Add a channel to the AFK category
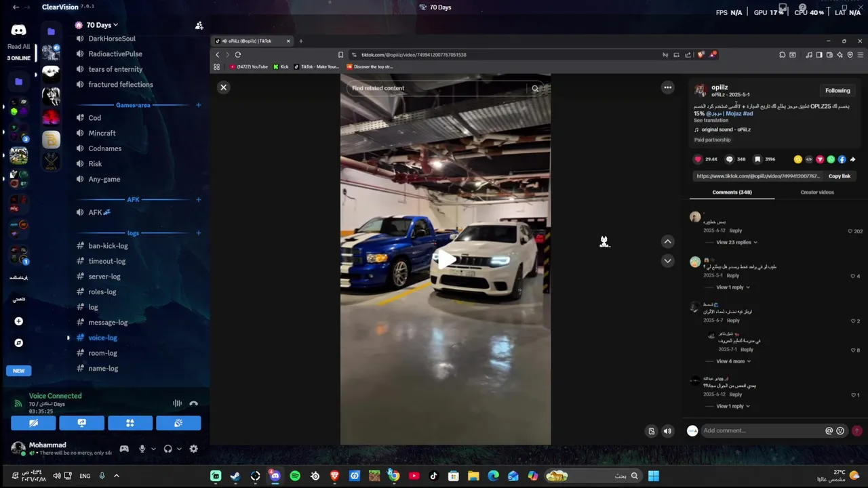Image resolution: width=868 pixels, height=488 pixels. (x=198, y=199)
